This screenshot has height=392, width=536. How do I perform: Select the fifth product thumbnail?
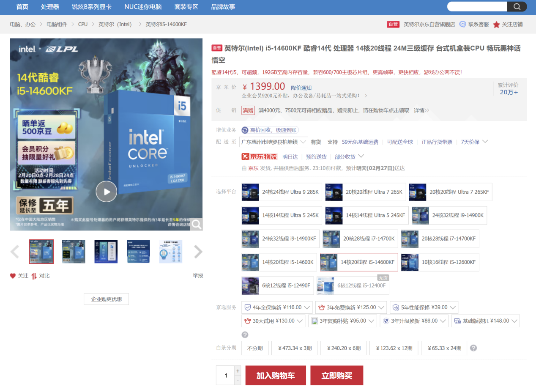171,252
